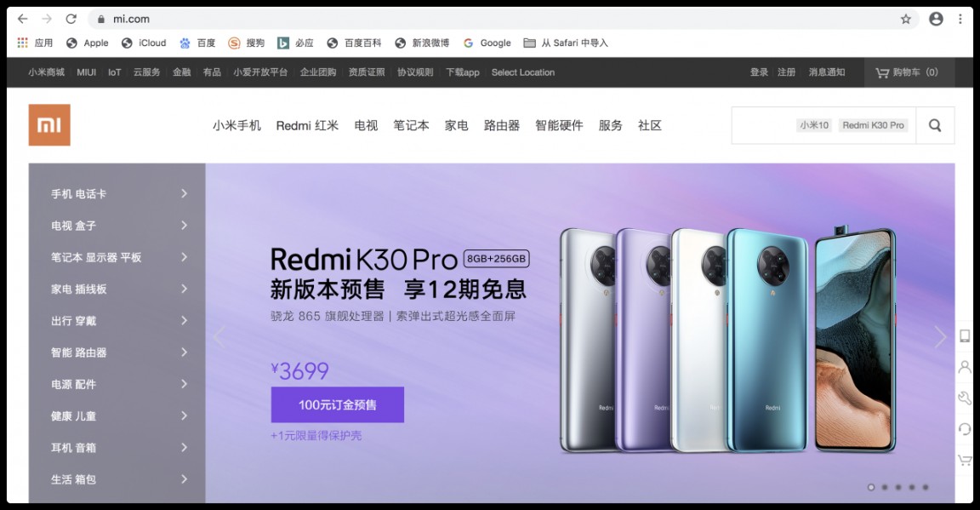
Task: Open the 登录 login link
Action: 759,72
